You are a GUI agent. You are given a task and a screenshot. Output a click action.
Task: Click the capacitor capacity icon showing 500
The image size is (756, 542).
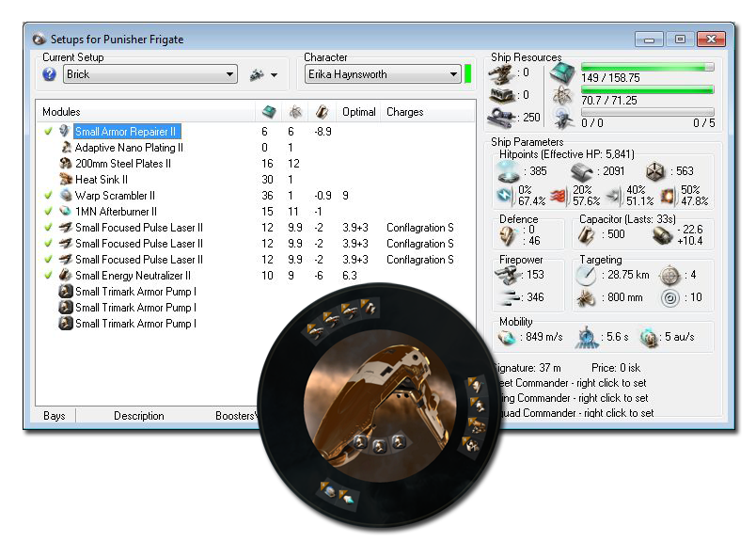point(587,235)
